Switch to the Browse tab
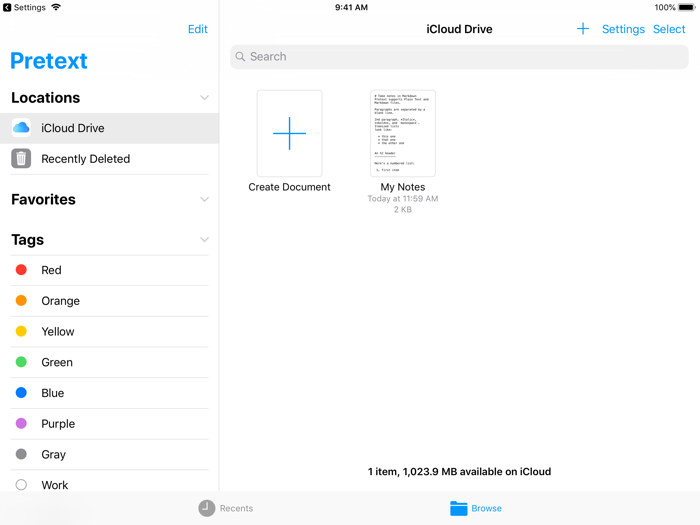 (476, 508)
